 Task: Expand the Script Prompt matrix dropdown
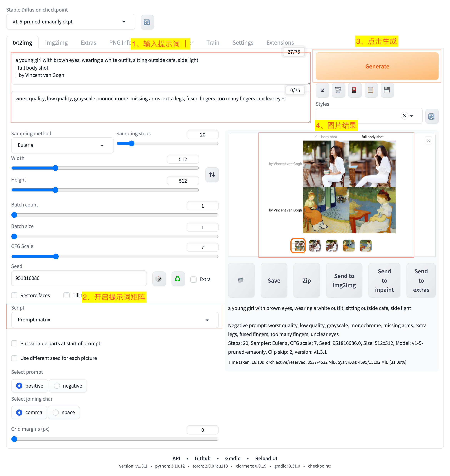point(115,320)
